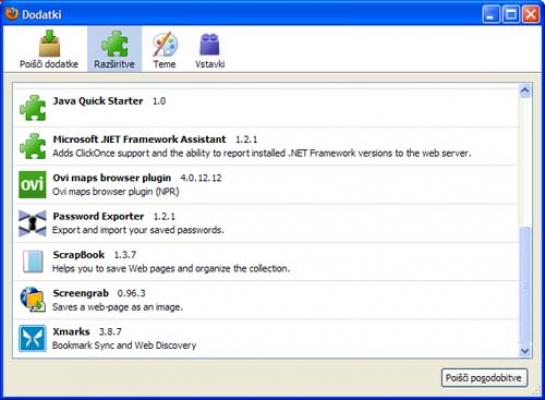
Task: Click the Poišči posodobitve button
Action: 484,378
